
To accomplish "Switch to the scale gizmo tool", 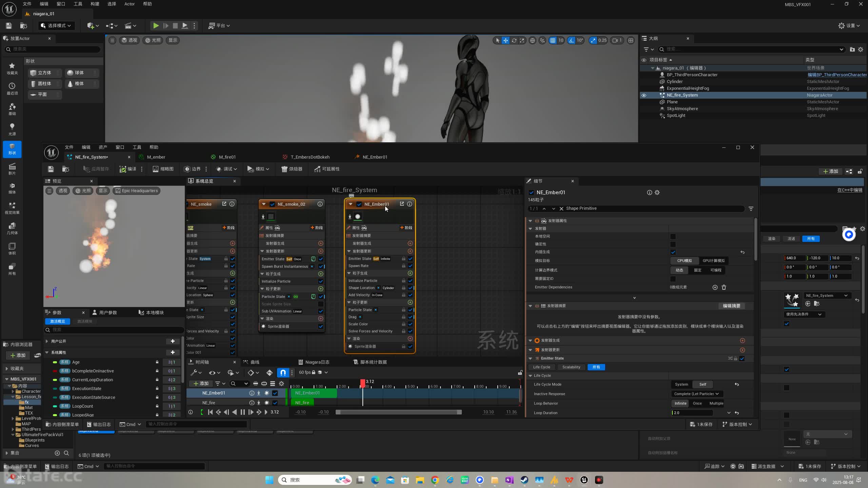I will coord(522,40).
